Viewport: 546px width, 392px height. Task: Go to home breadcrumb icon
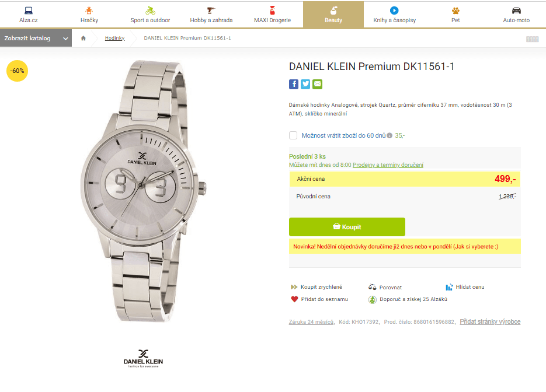(84, 38)
